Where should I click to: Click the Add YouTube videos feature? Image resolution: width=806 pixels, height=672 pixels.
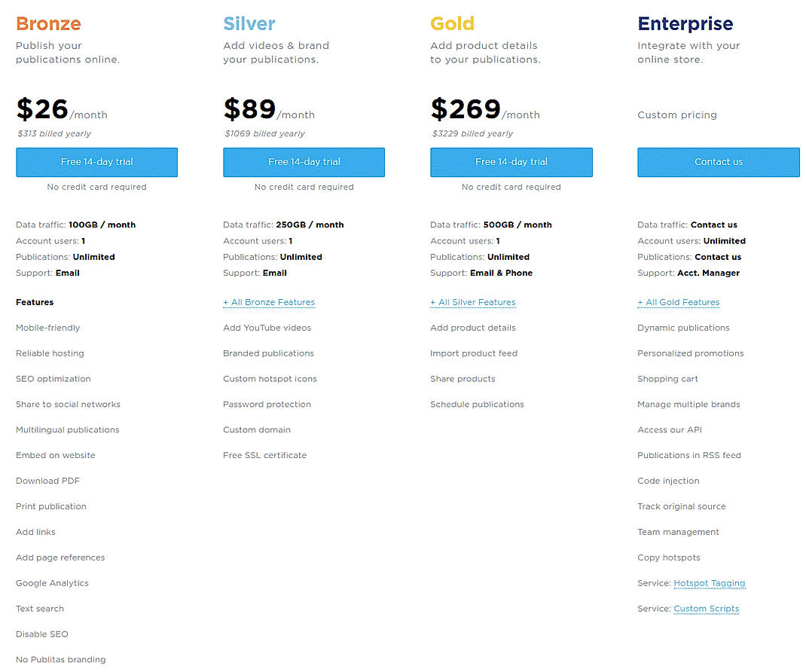pyautogui.click(x=268, y=328)
